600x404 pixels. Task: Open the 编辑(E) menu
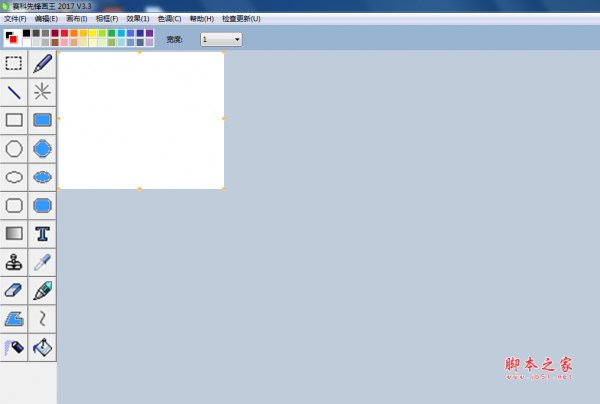46,19
